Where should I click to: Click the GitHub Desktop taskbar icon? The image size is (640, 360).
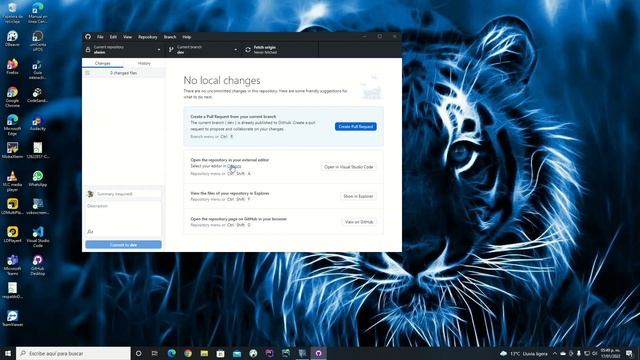coord(318,353)
